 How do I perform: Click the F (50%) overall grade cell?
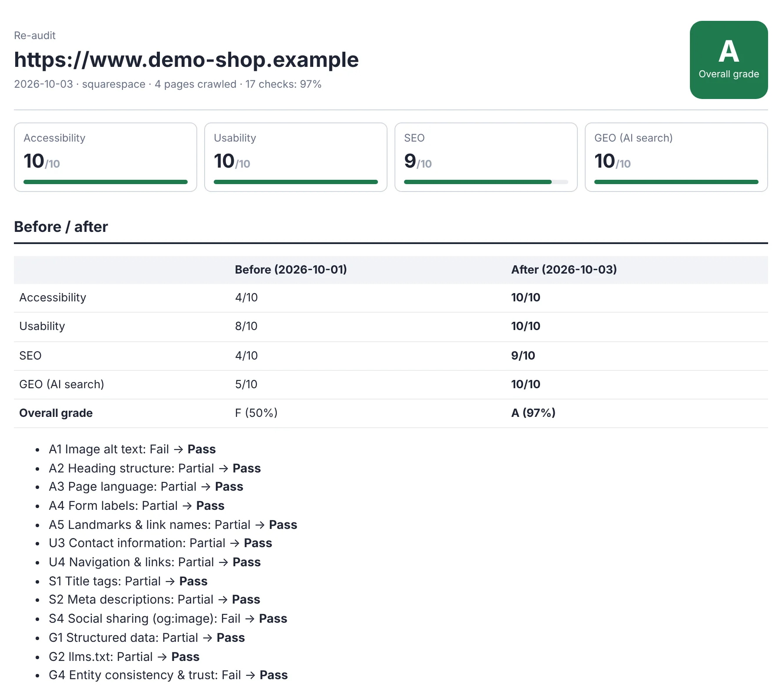[256, 413]
